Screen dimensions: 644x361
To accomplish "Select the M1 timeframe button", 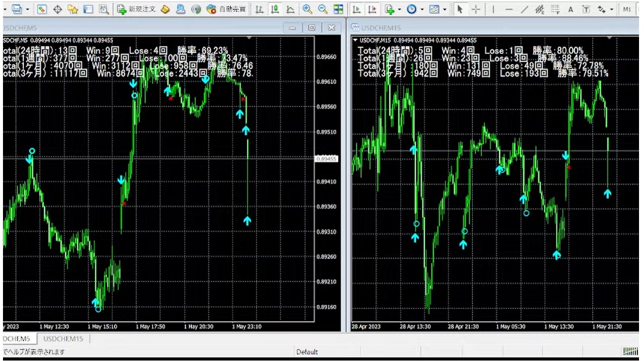I will click(x=627, y=9).
